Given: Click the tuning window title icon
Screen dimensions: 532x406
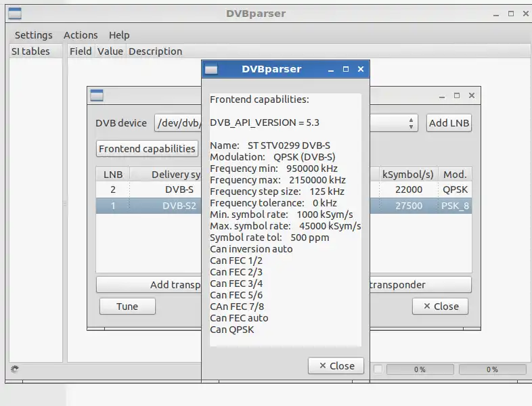Looking at the screenshot, I should click(x=97, y=95).
